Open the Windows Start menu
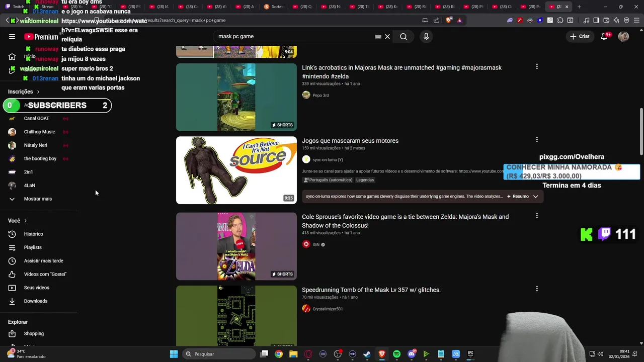644x362 pixels. click(x=174, y=354)
